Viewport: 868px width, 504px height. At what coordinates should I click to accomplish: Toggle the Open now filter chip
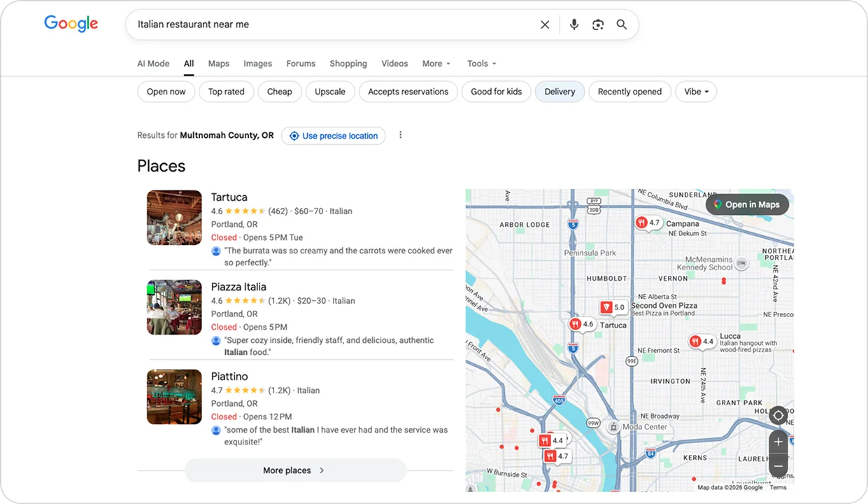(x=166, y=92)
